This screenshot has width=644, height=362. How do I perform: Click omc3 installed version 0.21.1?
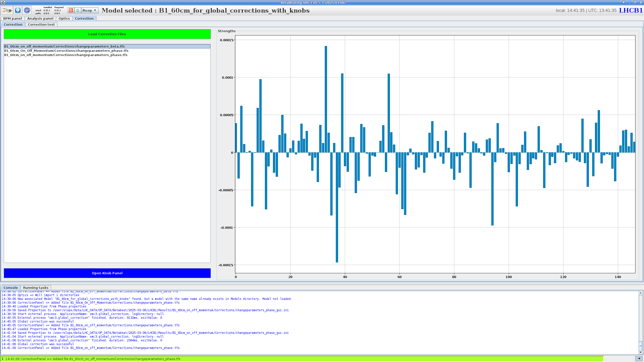coord(47,10)
